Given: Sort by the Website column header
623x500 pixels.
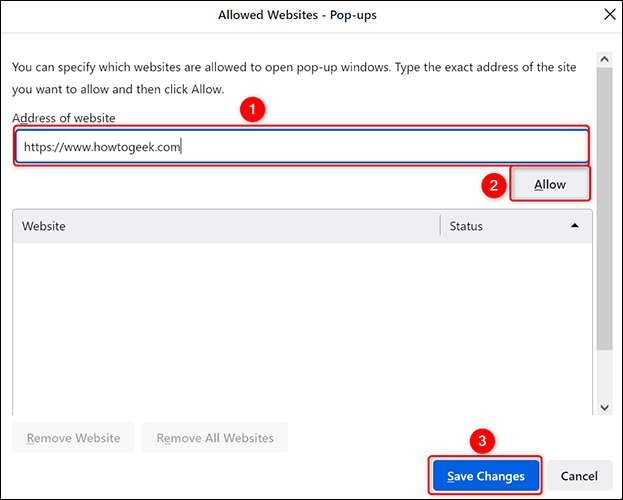Looking at the screenshot, I should [x=226, y=226].
